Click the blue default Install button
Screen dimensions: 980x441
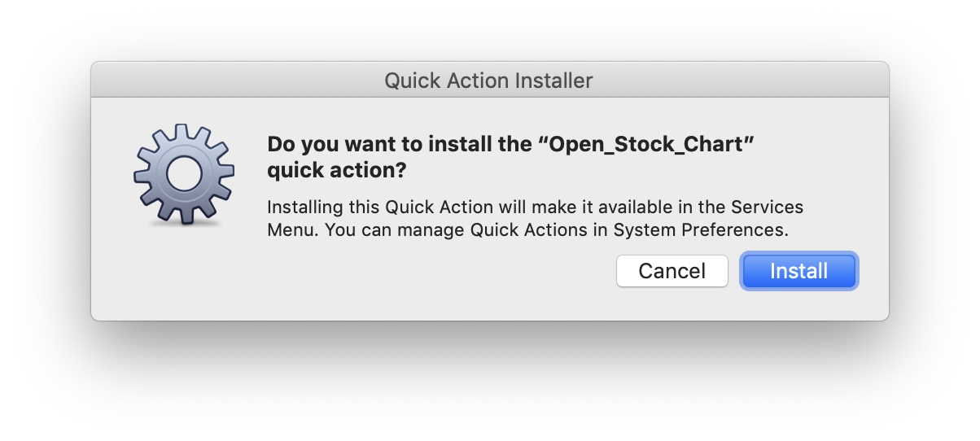pos(798,271)
